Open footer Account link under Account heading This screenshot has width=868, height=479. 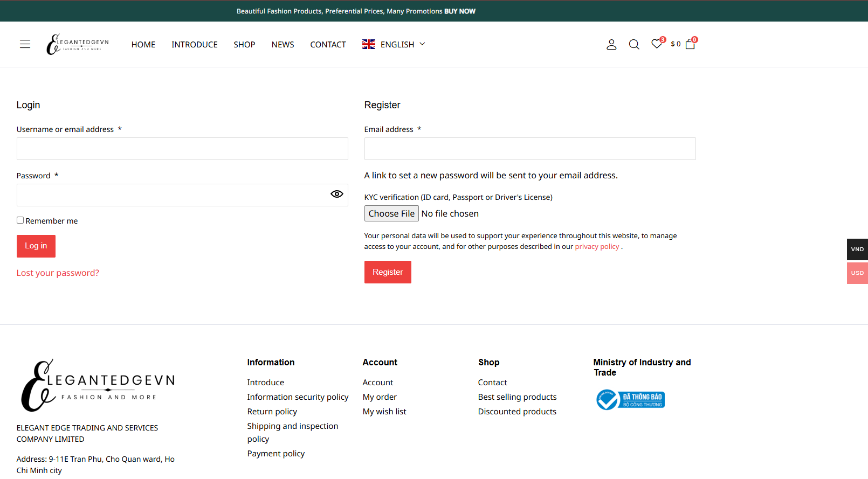click(378, 383)
